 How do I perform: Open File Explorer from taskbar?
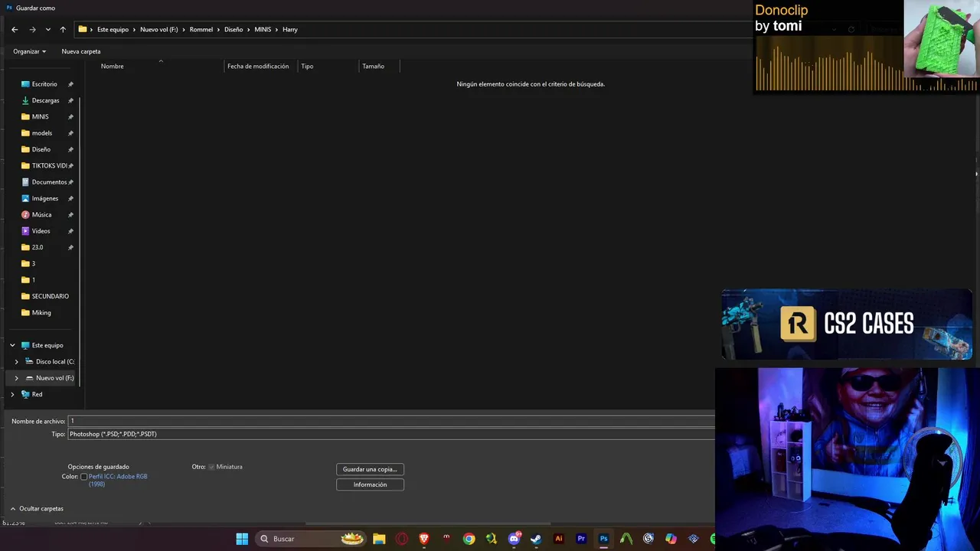(379, 539)
